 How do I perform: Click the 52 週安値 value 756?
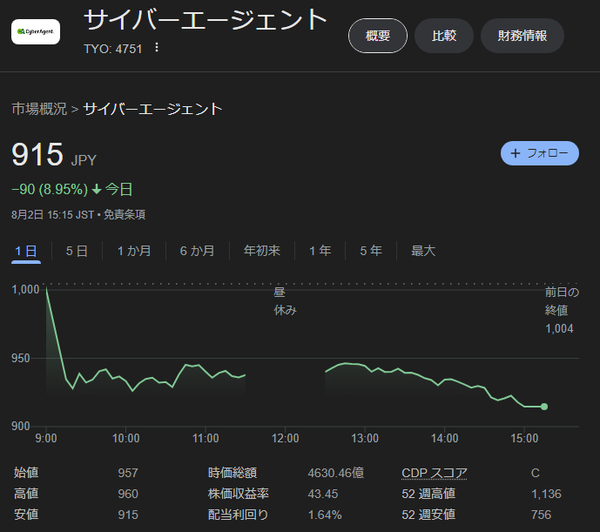(x=541, y=515)
